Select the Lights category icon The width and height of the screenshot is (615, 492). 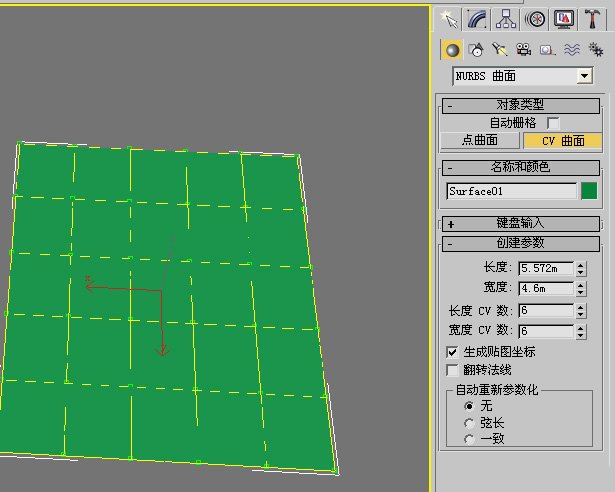pos(500,50)
